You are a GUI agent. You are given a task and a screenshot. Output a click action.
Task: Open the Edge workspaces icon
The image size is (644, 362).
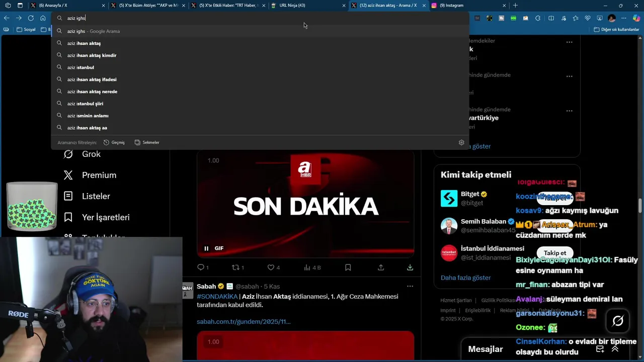point(8,6)
